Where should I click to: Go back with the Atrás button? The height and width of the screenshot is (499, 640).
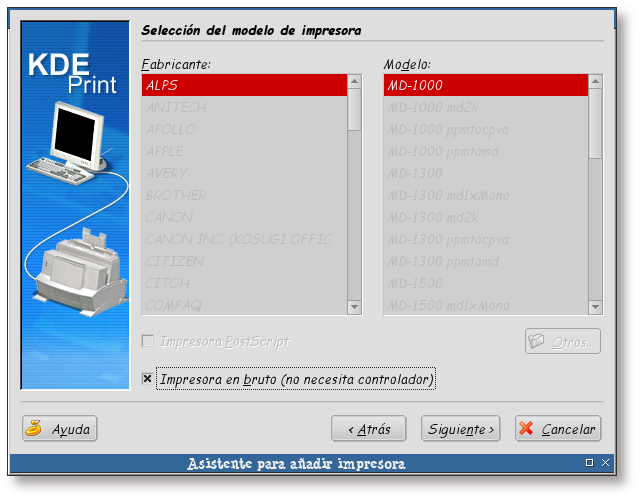[368, 429]
